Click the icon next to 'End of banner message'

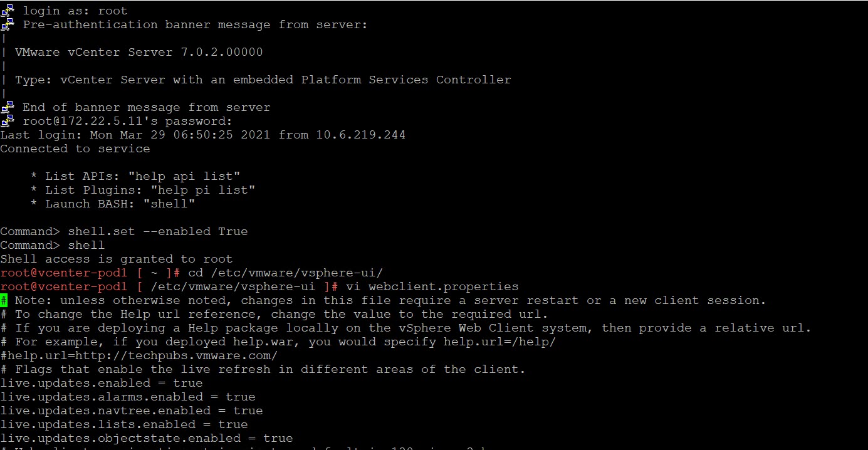[8, 107]
